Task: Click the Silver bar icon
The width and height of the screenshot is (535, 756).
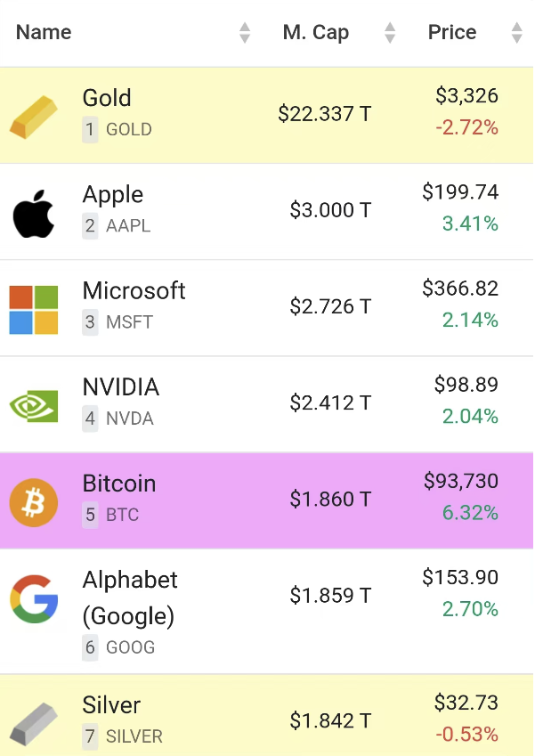Action: click(34, 724)
